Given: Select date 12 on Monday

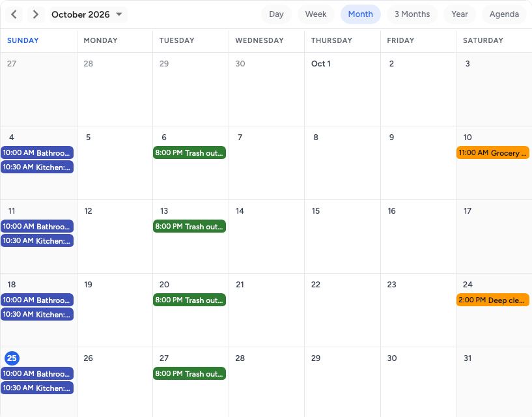Looking at the screenshot, I should point(88,211).
